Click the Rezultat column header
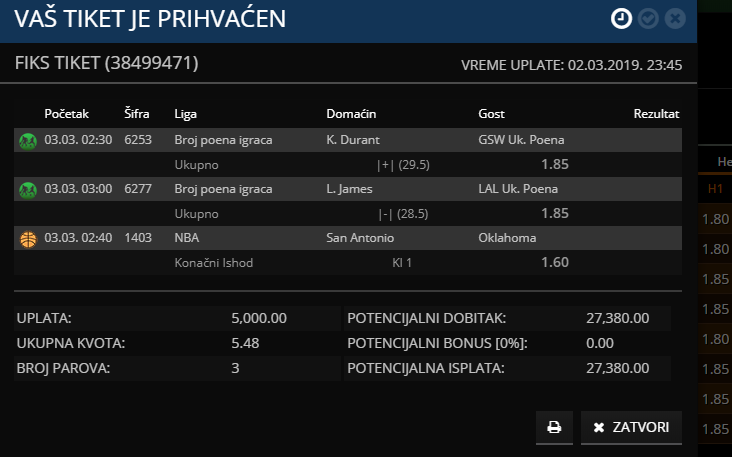This screenshot has width=732, height=457. 656,114
